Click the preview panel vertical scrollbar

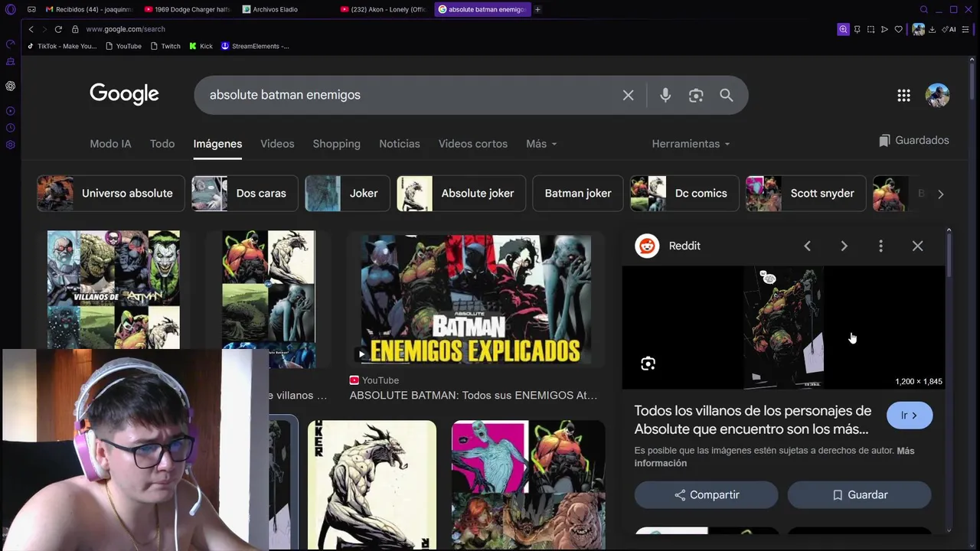click(x=949, y=256)
